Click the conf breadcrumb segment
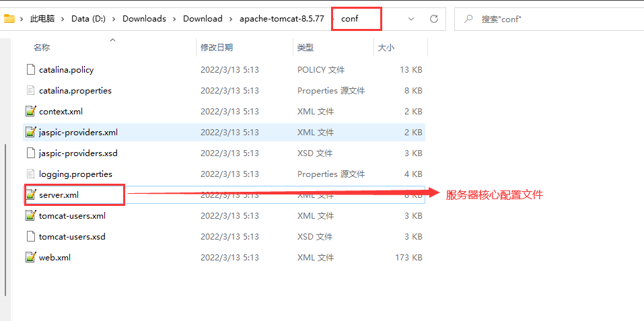 (349, 19)
